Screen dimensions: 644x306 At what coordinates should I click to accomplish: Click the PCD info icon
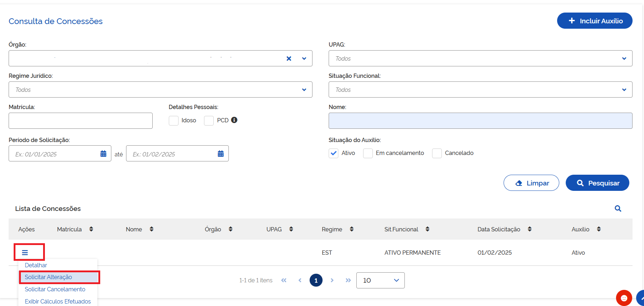click(x=234, y=120)
